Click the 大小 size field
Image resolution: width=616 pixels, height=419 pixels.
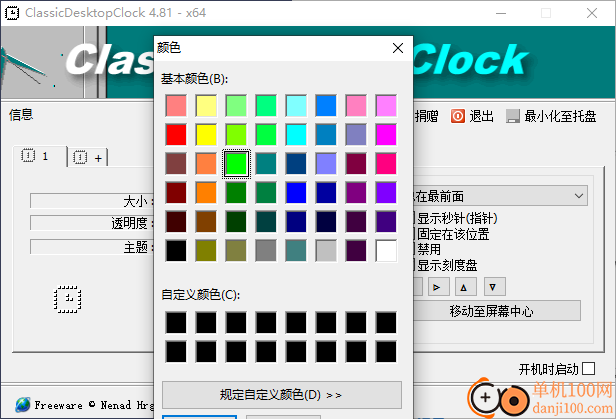[x=92, y=201]
